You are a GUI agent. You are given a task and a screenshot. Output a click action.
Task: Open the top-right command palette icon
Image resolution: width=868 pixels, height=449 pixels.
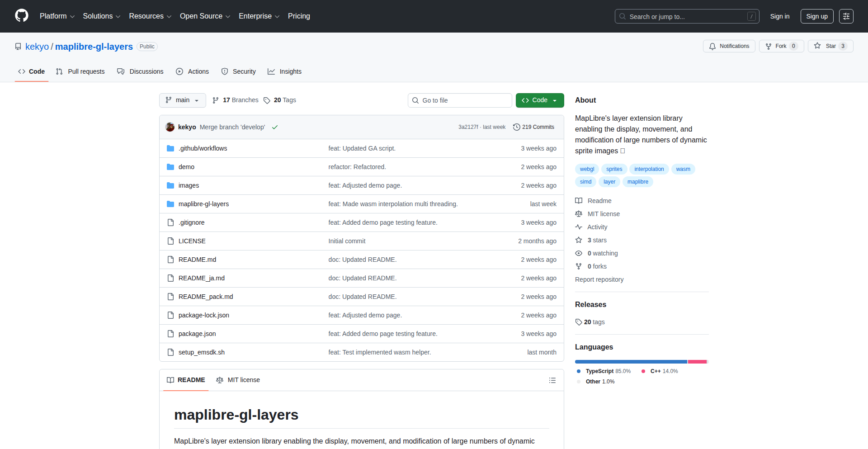846,16
